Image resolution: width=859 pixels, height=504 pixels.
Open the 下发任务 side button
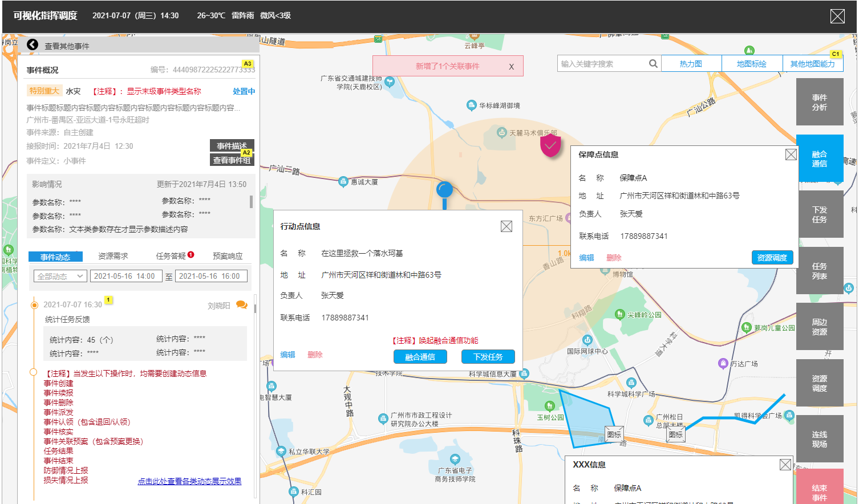tap(820, 214)
